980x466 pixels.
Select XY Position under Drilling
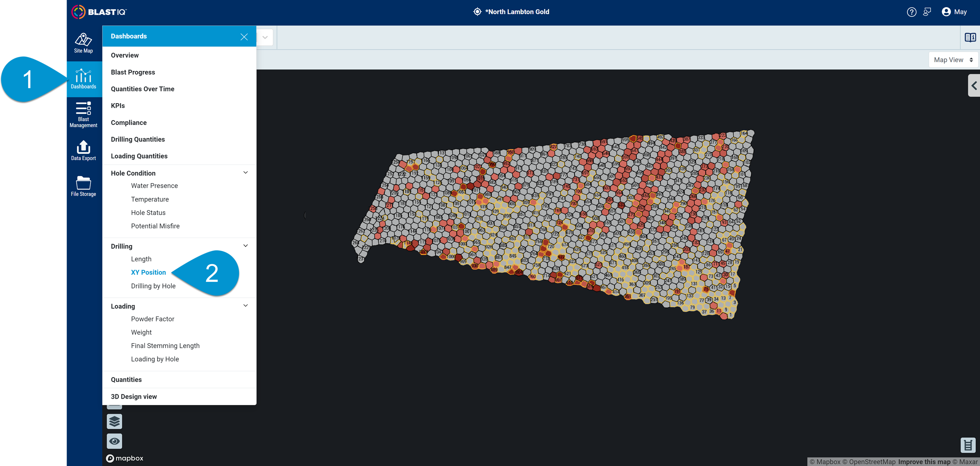pos(148,272)
